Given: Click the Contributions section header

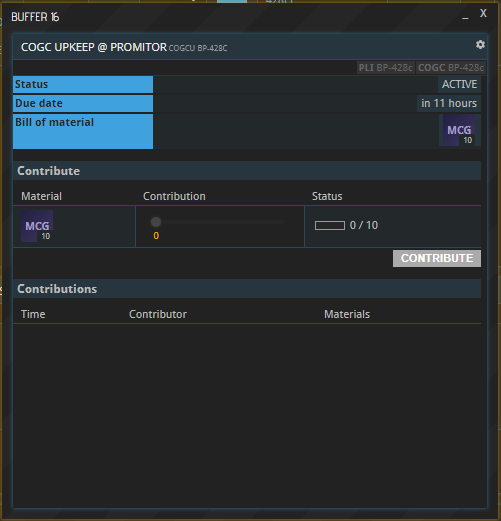Looking at the screenshot, I should 247,289.
